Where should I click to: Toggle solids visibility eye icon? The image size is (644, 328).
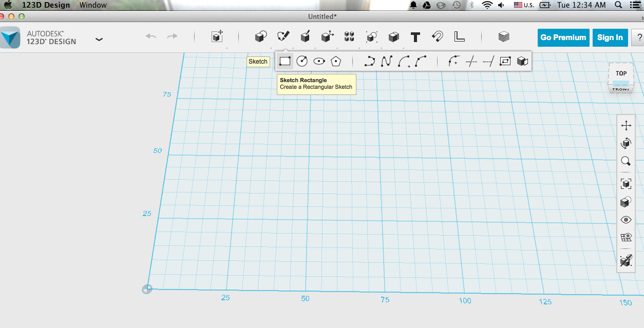pyautogui.click(x=626, y=220)
